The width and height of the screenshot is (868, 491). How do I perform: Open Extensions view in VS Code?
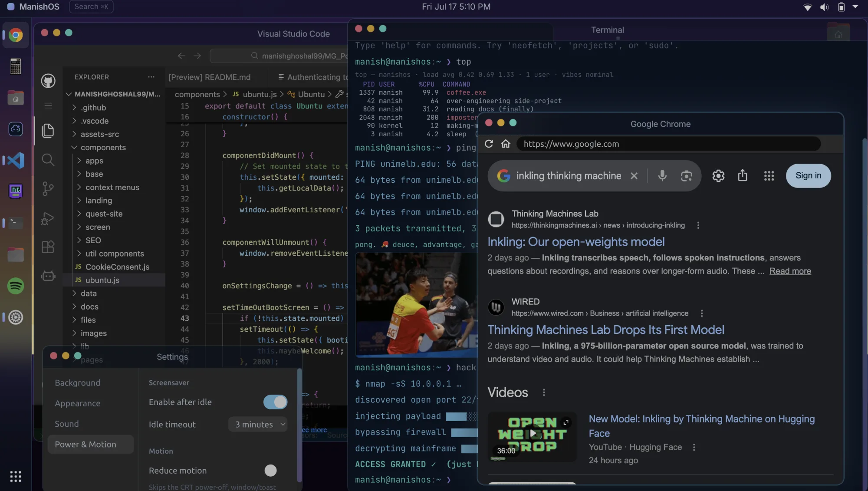click(x=48, y=247)
